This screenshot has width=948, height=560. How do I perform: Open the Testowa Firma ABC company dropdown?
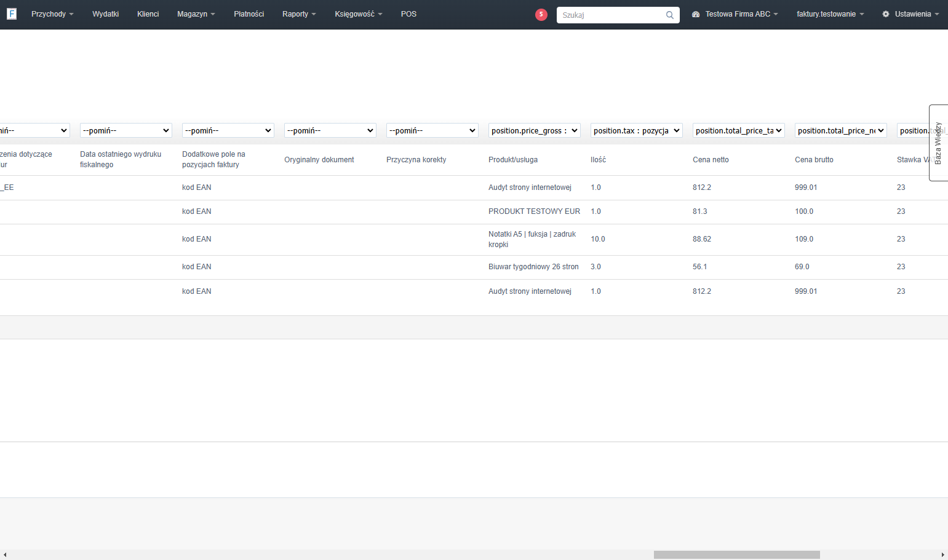[742, 14]
